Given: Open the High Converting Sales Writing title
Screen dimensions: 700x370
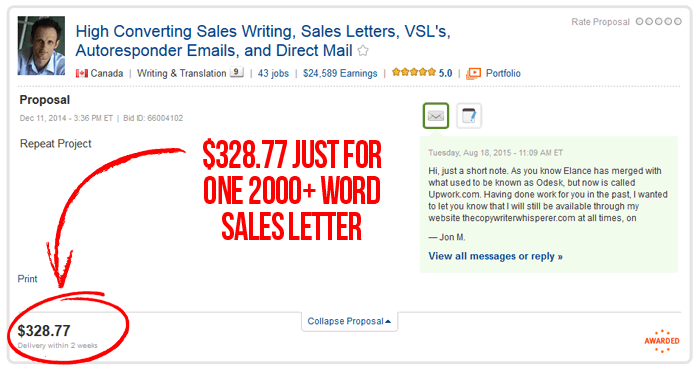Looking at the screenshot, I should coord(263,41).
